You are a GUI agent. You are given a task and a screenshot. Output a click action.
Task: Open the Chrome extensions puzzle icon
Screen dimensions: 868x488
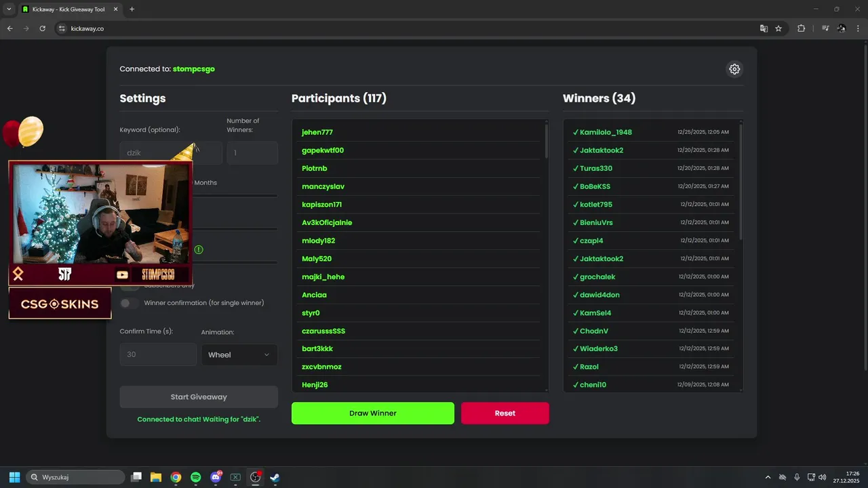pos(802,28)
